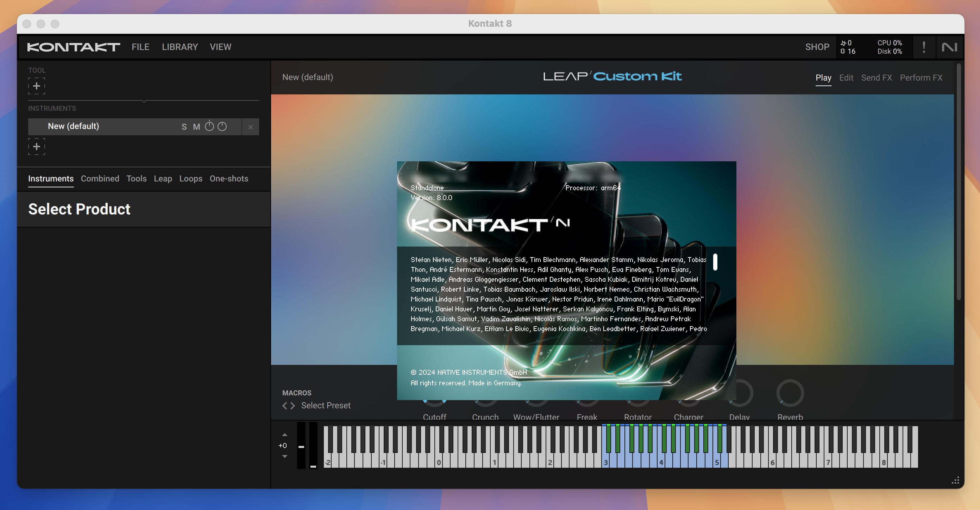
Task: Expand the Select Preset dropdown
Action: [x=325, y=405]
